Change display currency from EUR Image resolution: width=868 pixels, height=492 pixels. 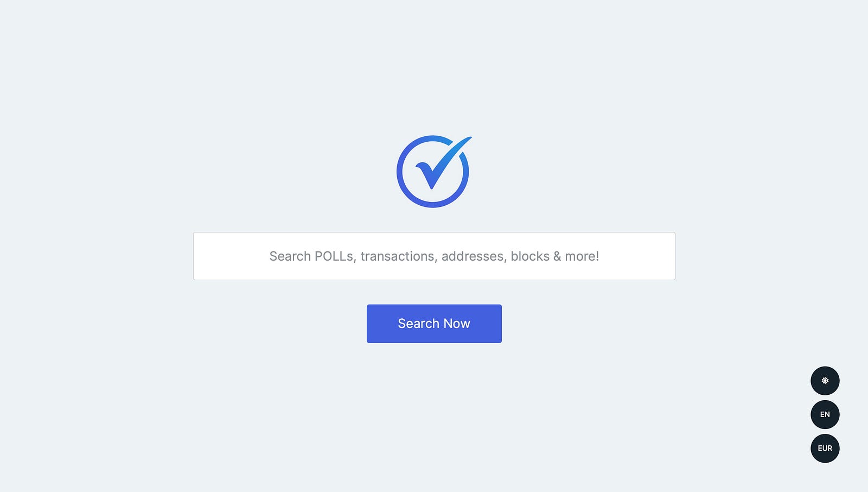point(825,448)
